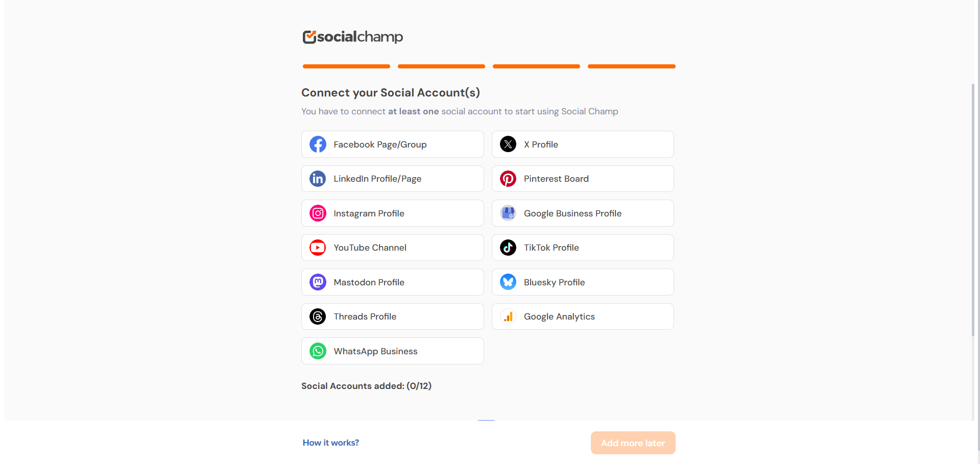
Task: Click the page vertical scrollbar
Action: pyautogui.click(x=973, y=210)
